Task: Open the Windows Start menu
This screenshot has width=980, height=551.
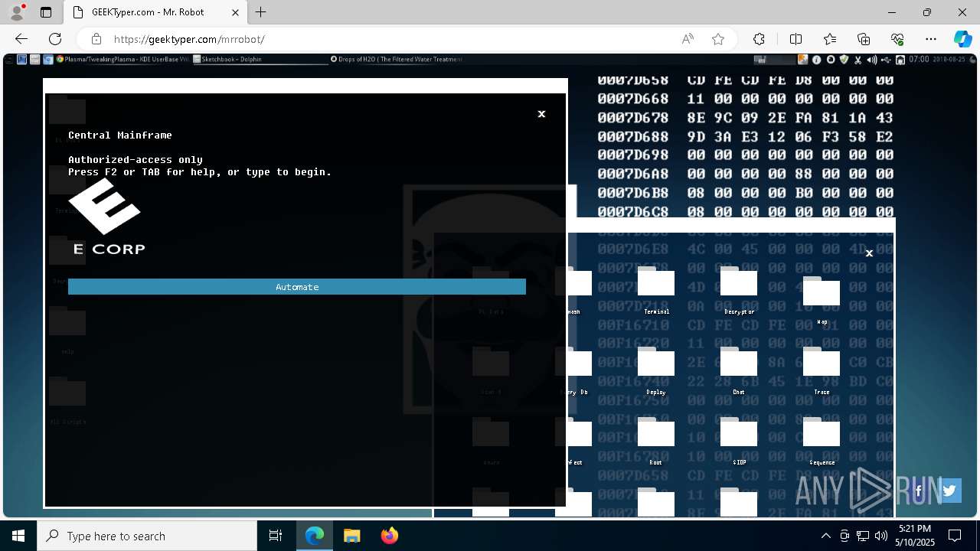Action: [x=18, y=536]
